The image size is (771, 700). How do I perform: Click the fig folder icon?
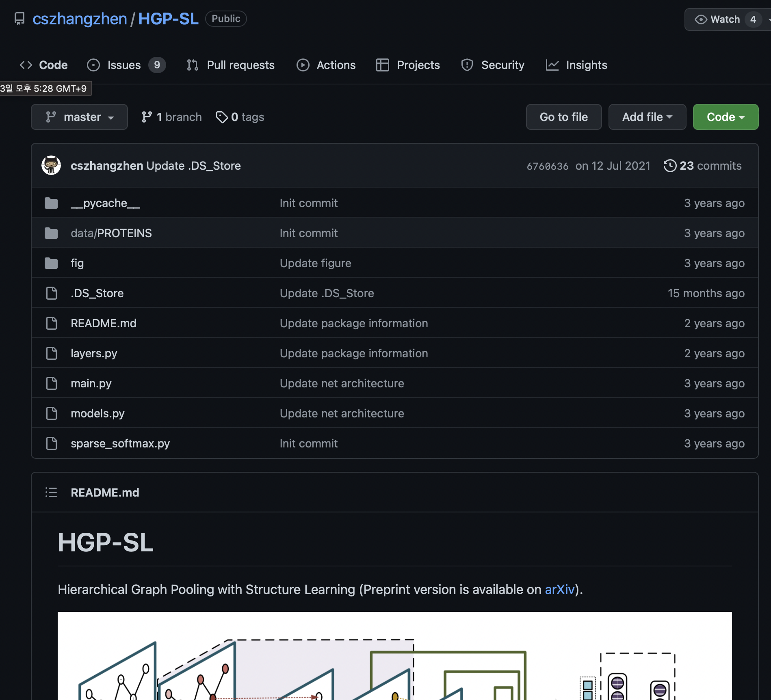pos(51,263)
